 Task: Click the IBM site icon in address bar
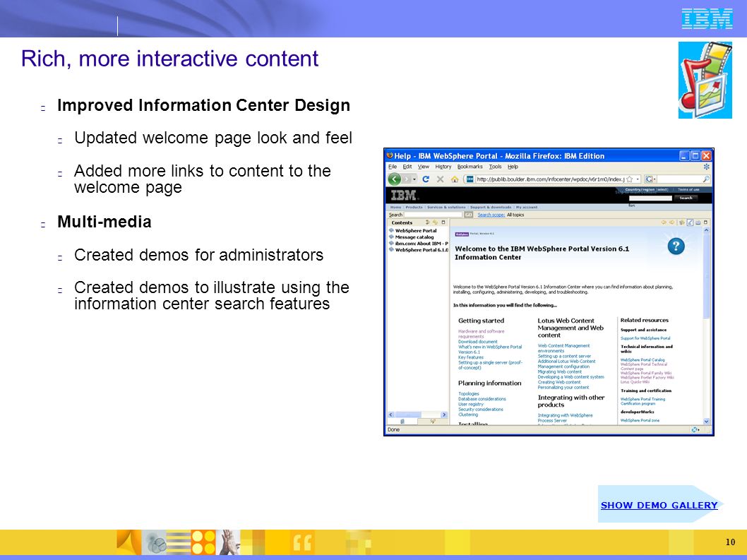470,179
